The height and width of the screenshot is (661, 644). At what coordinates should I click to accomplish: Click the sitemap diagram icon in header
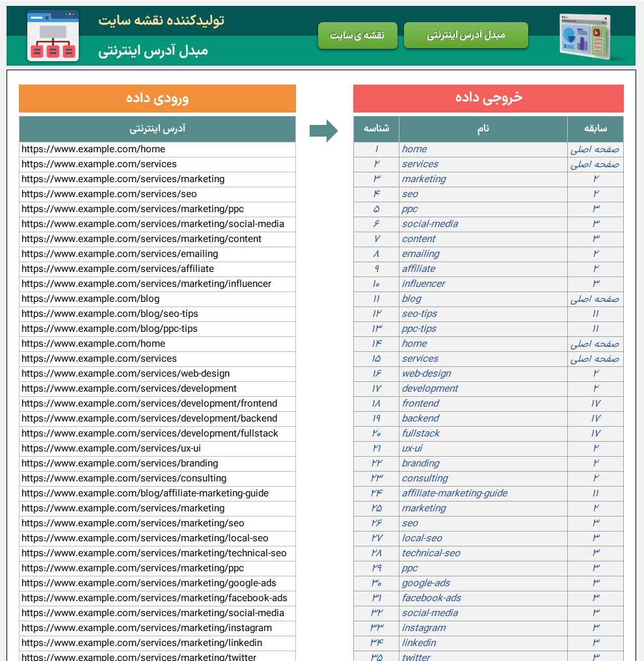(x=53, y=36)
